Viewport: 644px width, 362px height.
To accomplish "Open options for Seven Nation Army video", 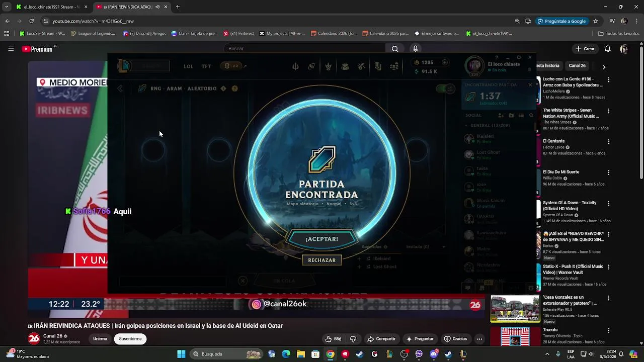I will (609, 111).
